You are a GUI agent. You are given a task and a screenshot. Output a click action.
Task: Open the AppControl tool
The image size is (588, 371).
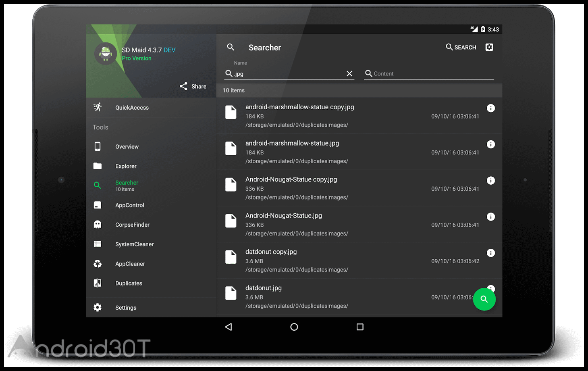tap(151, 205)
